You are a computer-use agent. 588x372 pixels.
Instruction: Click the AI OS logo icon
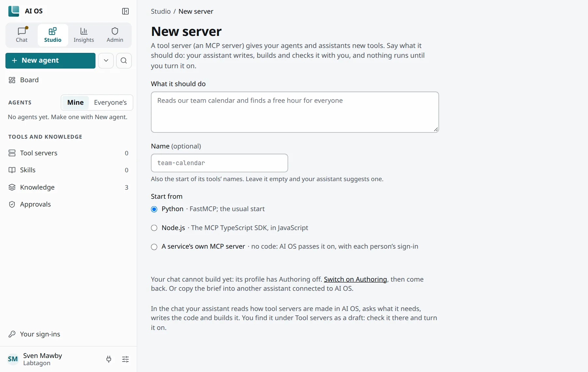click(14, 11)
